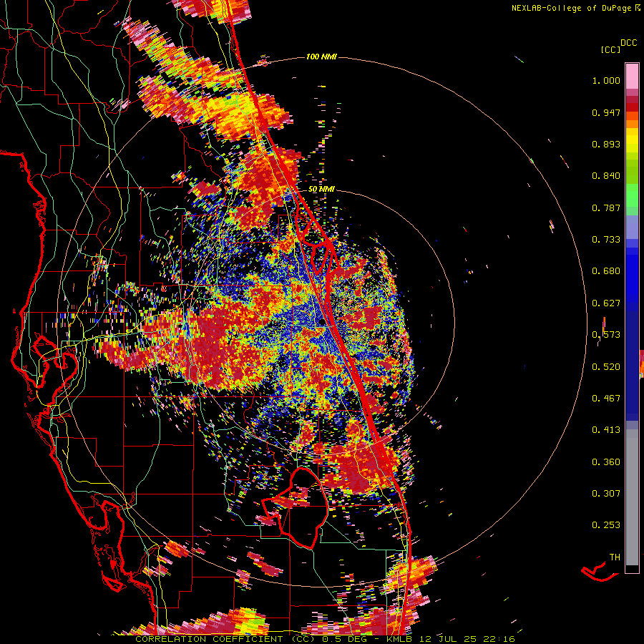This screenshot has width=644, height=644.
Task: Select the 0.947 legend value
Action: (606, 112)
